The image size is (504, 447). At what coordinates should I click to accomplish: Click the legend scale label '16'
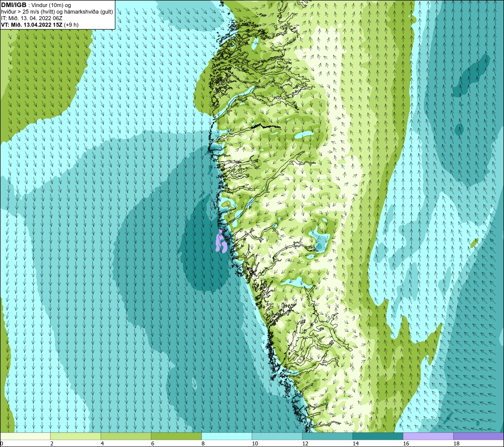pos(406,443)
